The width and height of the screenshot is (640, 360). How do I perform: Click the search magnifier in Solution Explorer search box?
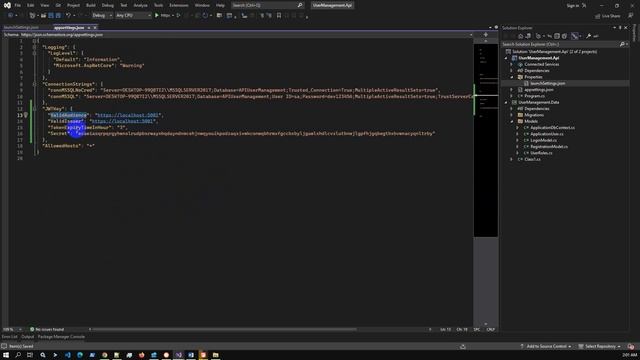[x=622, y=44]
